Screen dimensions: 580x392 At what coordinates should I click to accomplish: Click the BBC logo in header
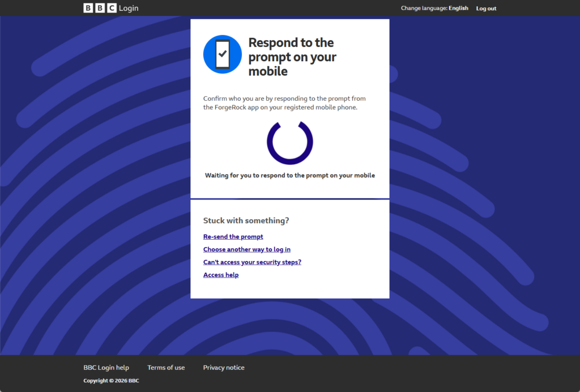pos(100,8)
